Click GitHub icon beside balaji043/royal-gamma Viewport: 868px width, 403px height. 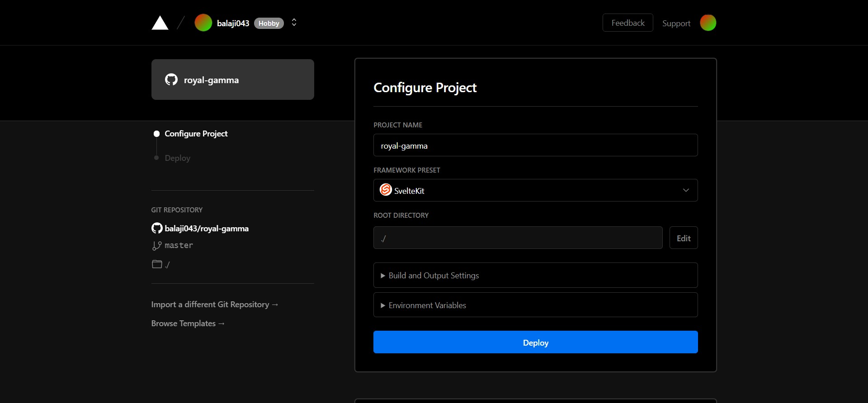pos(157,228)
